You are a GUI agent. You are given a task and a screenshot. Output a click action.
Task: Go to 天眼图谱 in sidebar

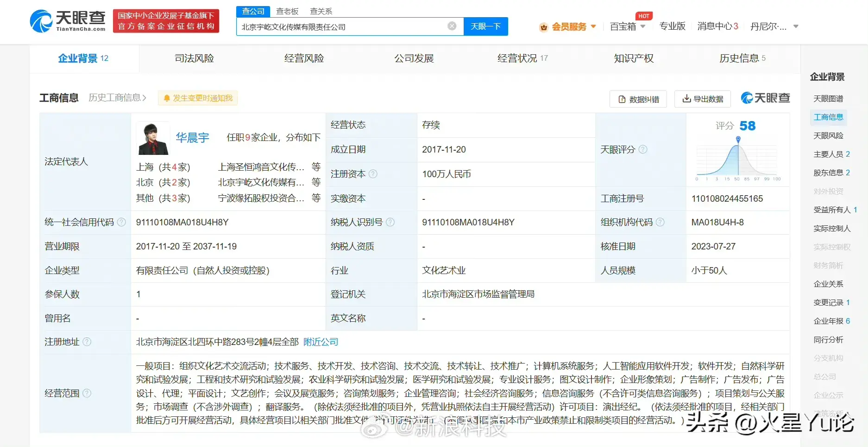[x=828, y=99]
